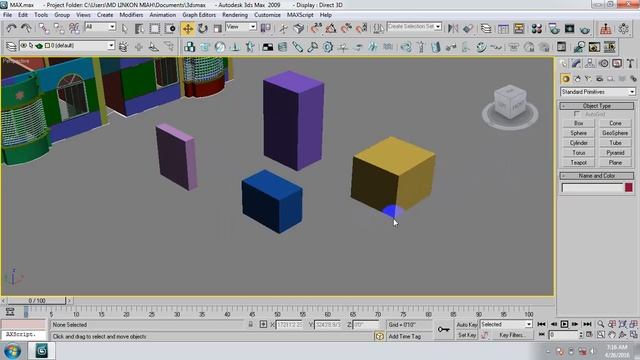Open the Material Editor spheres icon
Screen dimensions: 640x360
pyautogui.click(x=537, y=28)
